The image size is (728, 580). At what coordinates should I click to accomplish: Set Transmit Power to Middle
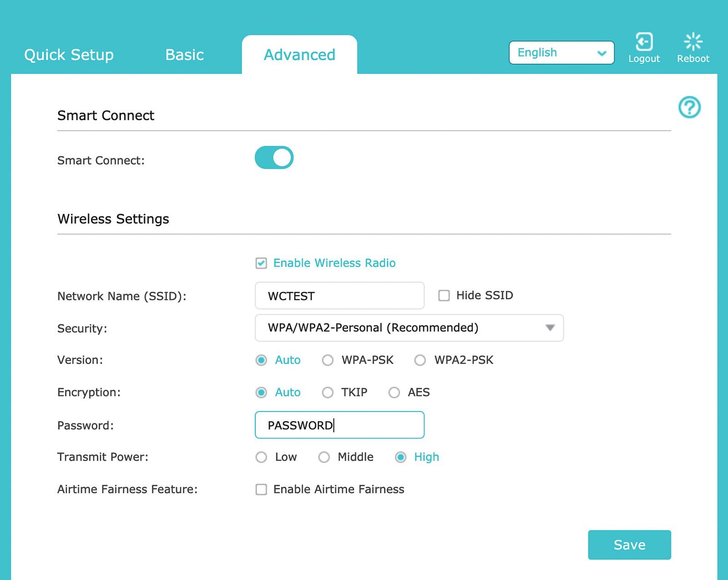tap(324, 457)
